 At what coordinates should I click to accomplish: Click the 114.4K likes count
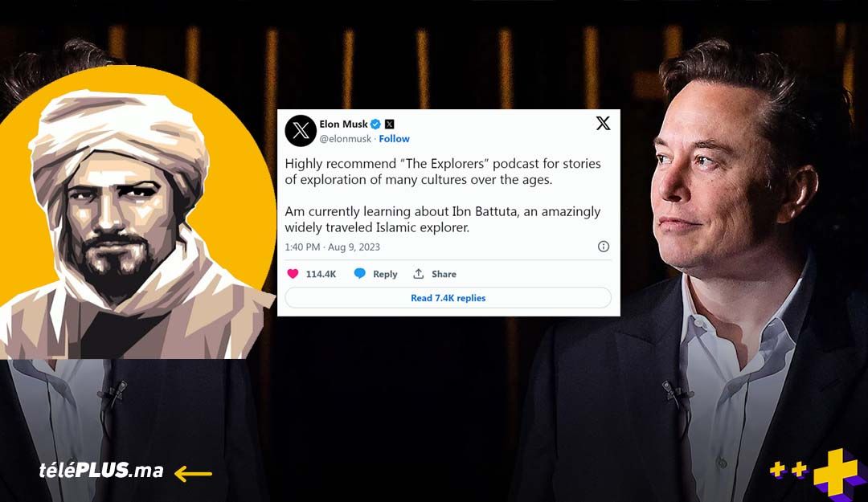pyautogui.click(x=321, y=274)
